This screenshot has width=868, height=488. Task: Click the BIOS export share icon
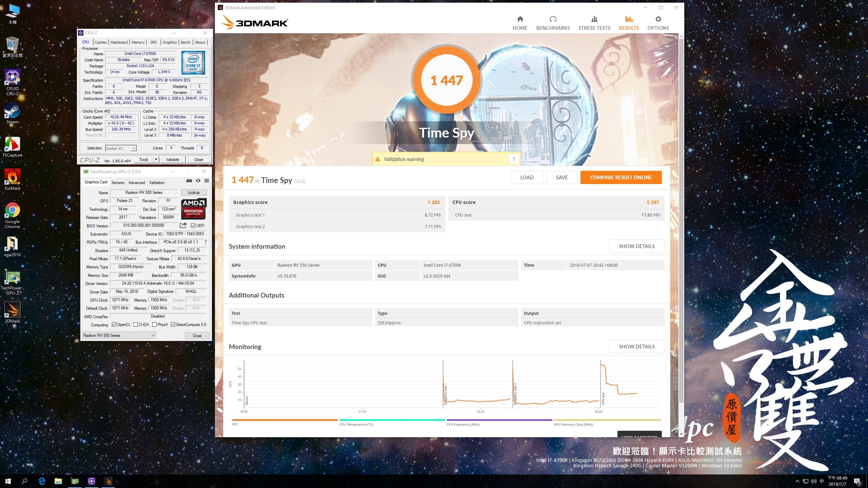[183, 225]
